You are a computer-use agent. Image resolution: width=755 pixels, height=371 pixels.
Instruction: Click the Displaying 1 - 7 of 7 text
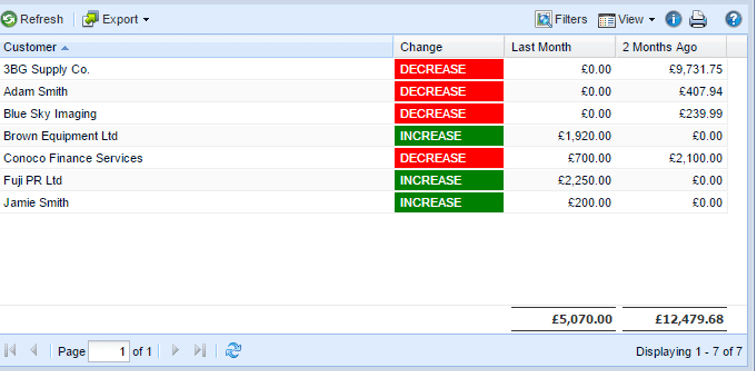[x=689, y=352]
